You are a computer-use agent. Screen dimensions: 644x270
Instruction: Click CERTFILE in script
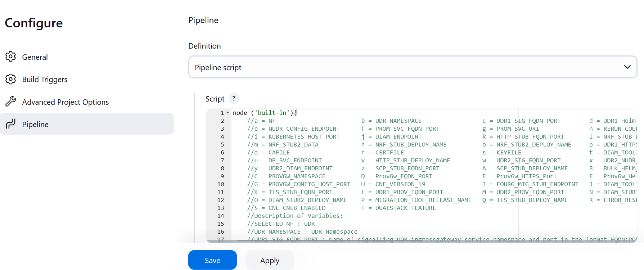point(389,152)
